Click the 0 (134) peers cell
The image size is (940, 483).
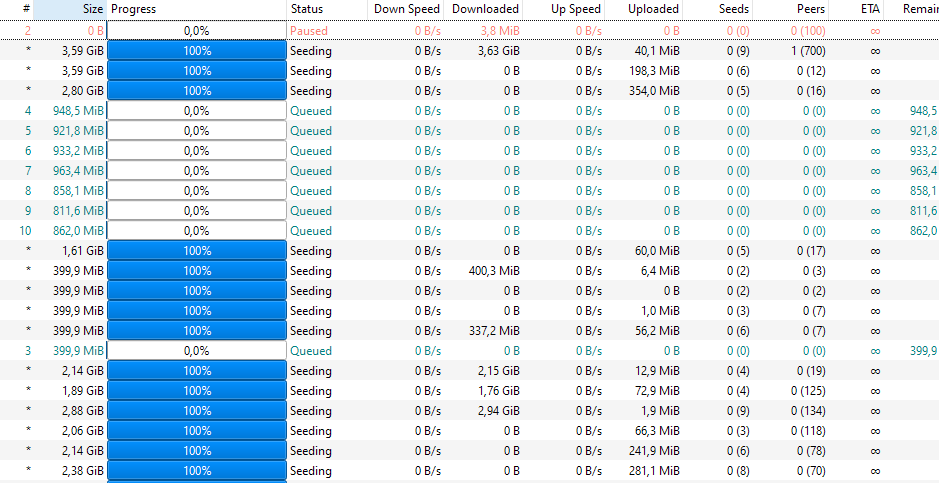pyautogui.click(x=808, y=410)
